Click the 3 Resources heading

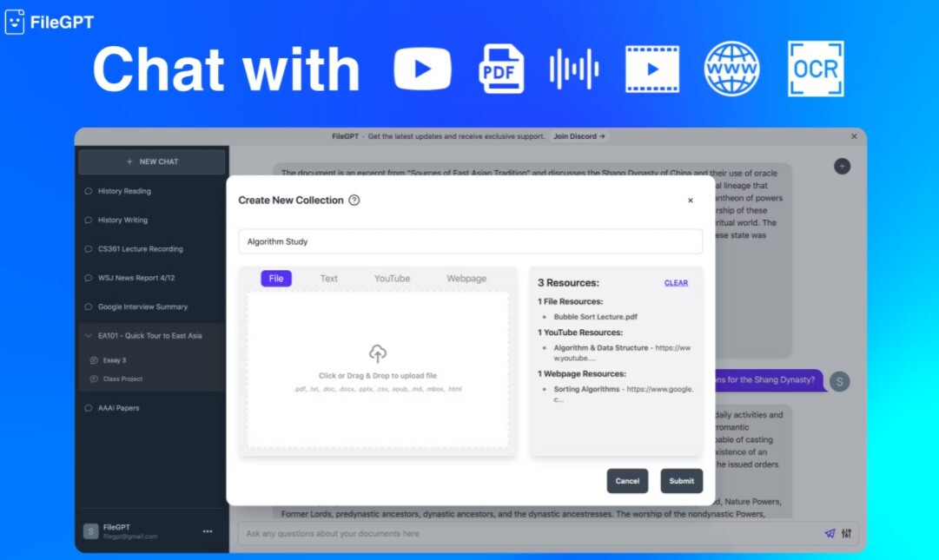(568, 282)
